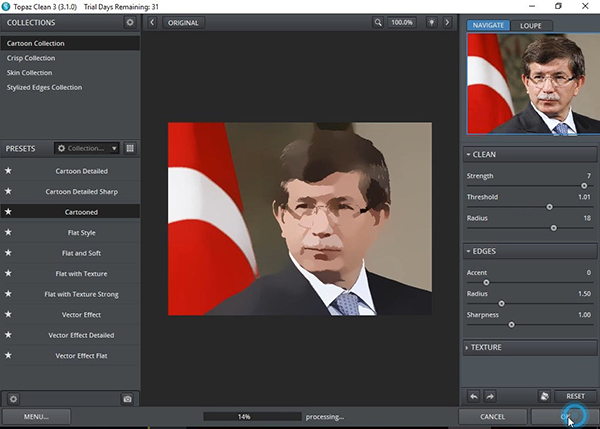This screenshot has height=429, width=600.
Task: Click the Sharpness value 1.00
Action: [x=584, y=315]
